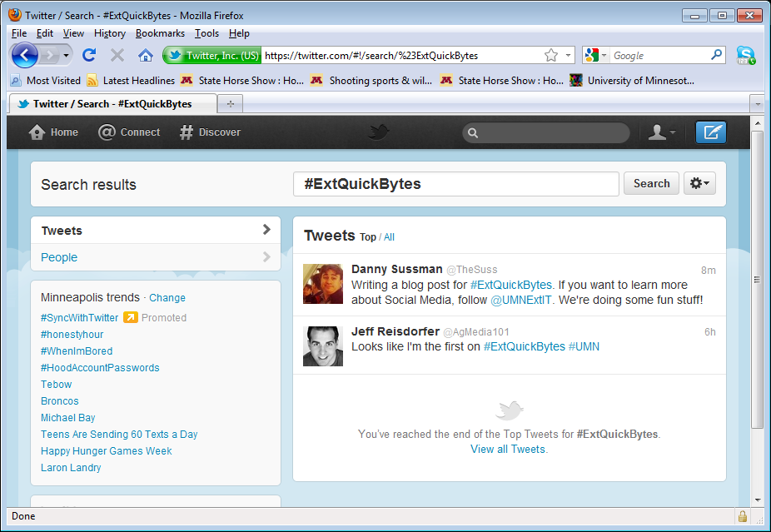
Task: Open Latest Headlines RSS feed icon
Action: coord(92,80)
